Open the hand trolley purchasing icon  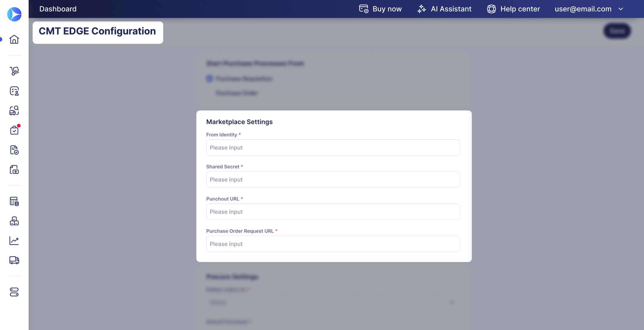tap(14, 71)
